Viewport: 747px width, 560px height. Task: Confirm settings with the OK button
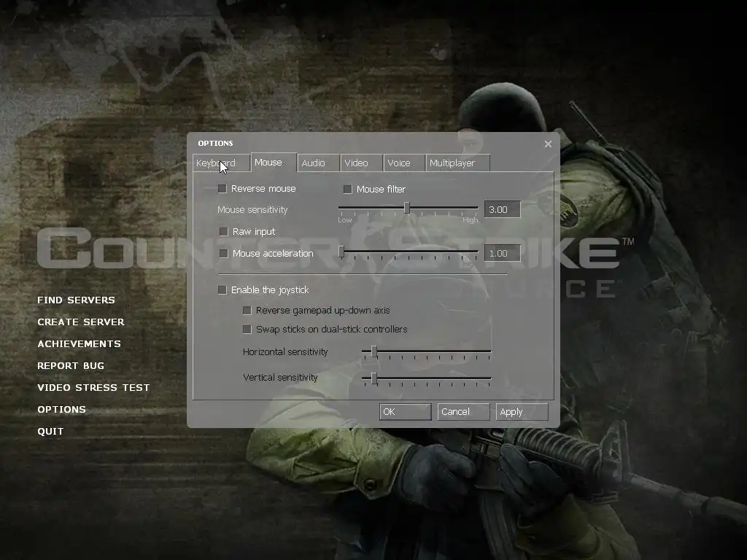point(406,412)
